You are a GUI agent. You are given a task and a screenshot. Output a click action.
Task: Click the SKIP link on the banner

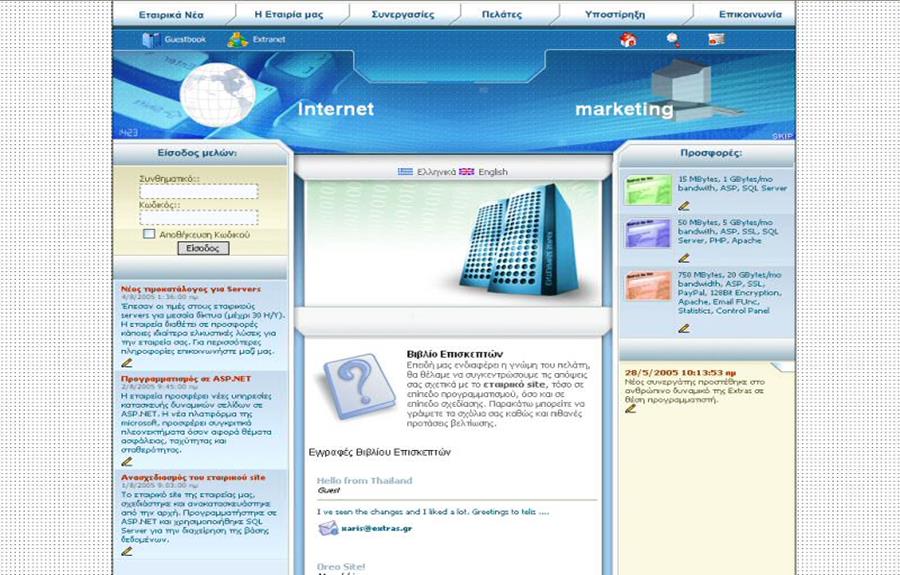pyautogui.click(x=782, y=136)
